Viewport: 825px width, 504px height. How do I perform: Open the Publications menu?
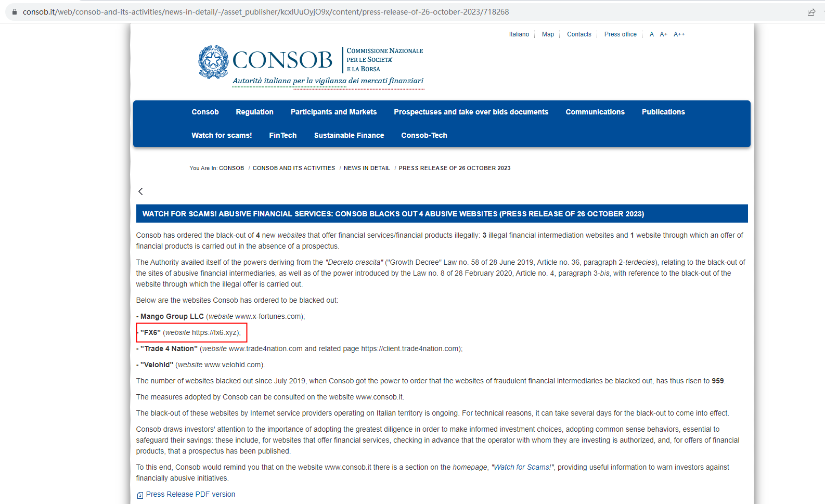pyautogui.click(x=663, y=112)
